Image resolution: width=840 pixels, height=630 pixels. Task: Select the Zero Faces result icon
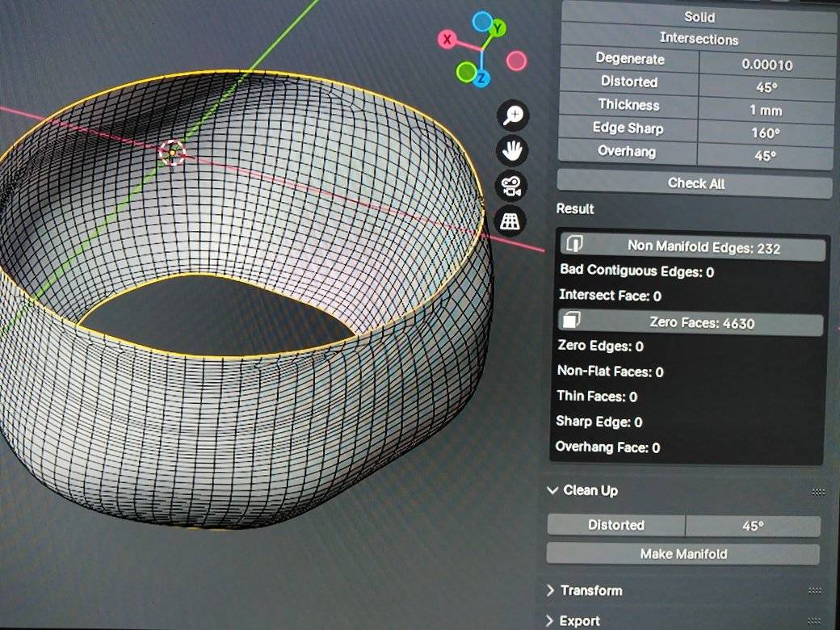point(571,320)
